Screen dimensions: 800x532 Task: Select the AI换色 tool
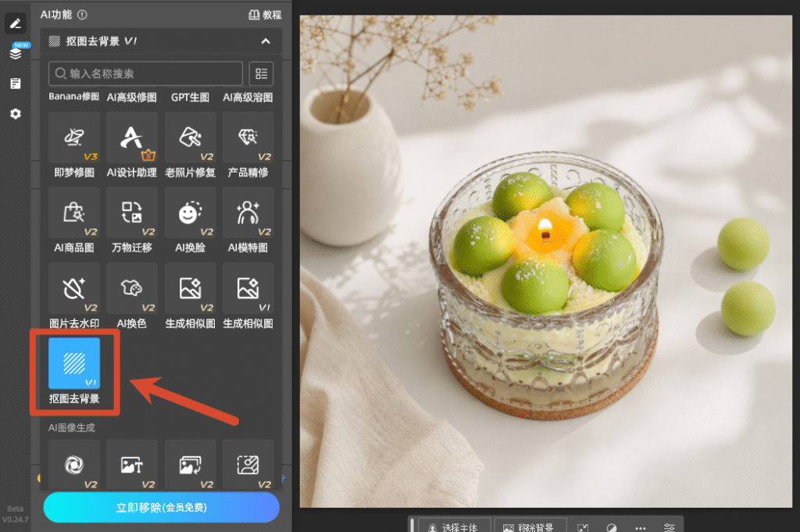pyautogui.click(x=131, y=296)
